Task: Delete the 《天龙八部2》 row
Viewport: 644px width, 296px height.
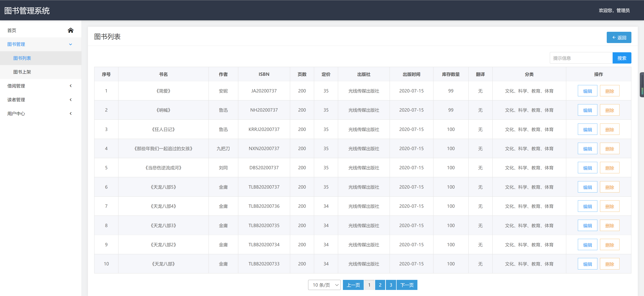Action: (609, 245)
